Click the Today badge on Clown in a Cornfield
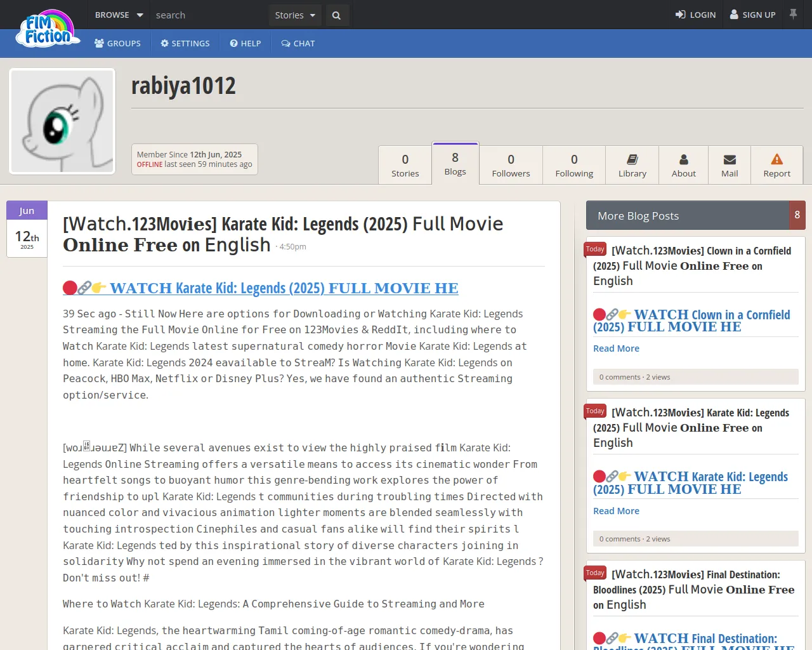The image size is (812, 650). (595, 249)
